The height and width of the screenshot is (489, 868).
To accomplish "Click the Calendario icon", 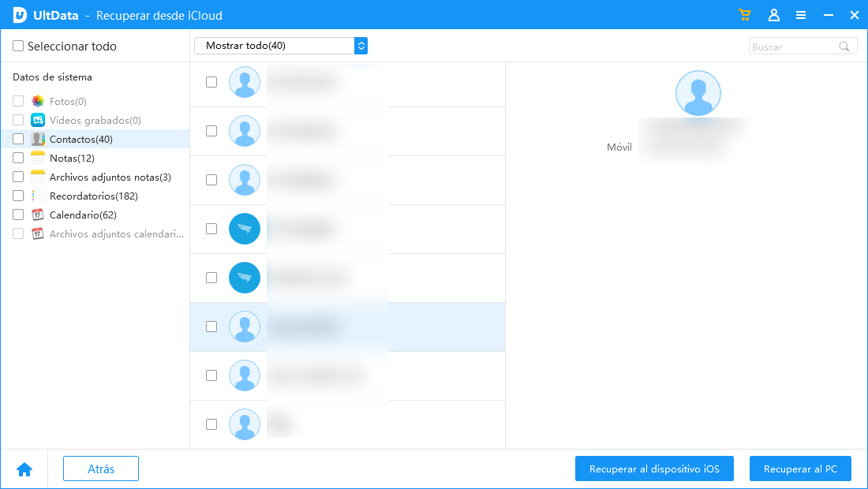I will point(38,215).
